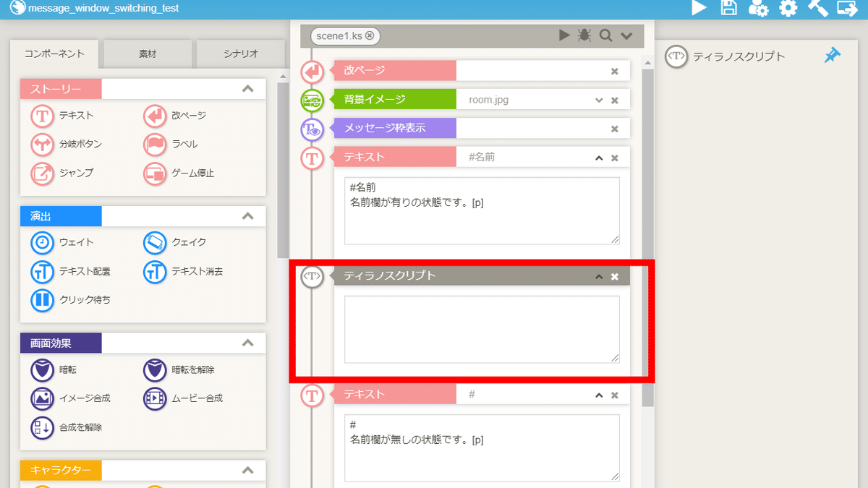
Task: Delete the # テキスト block
Action: pyautogui.click(x=615, y=395)
